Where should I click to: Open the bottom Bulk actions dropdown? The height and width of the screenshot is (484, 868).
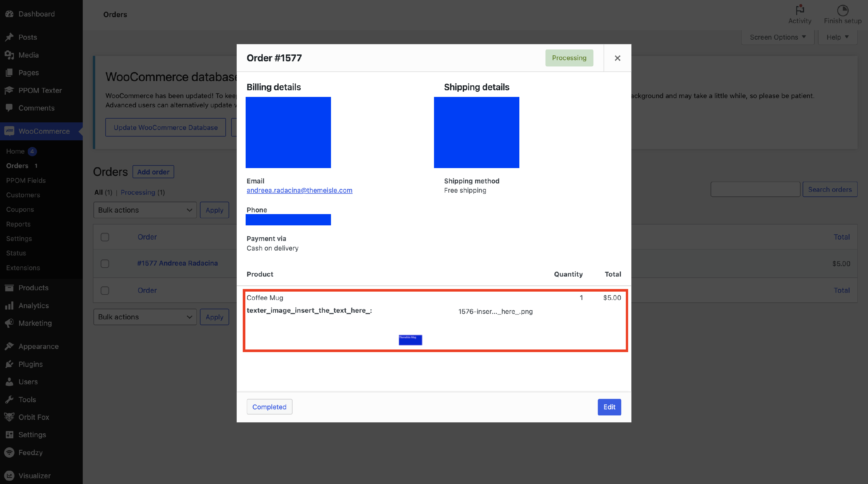(145, 317)
